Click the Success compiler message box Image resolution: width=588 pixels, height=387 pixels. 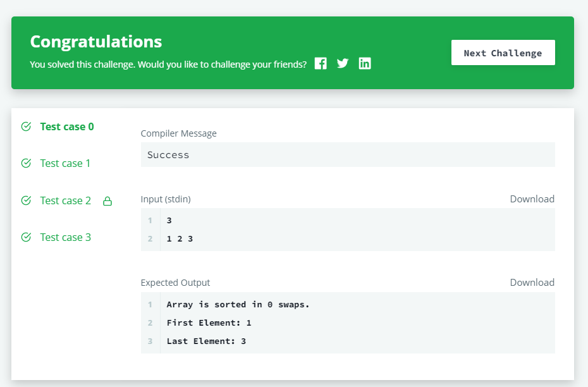click(348, 154)
